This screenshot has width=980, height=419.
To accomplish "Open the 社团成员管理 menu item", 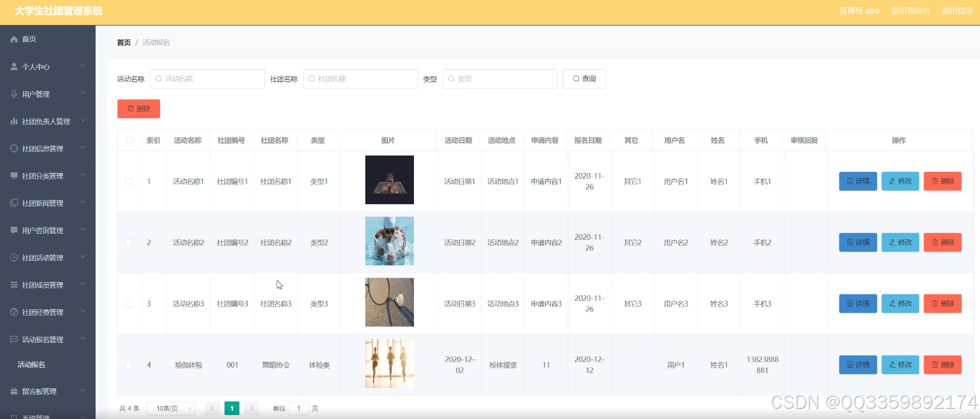I will click(48, 284).
